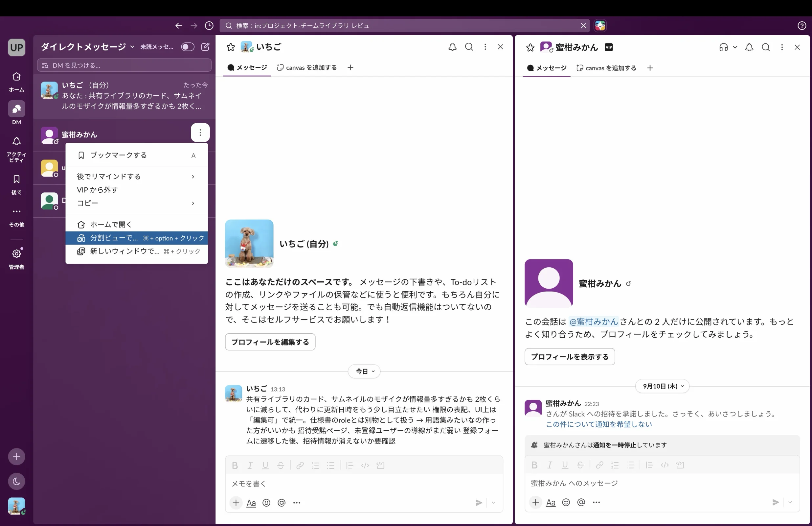The height and width of the screenshot is (526, 812).
Task: Click プロフィールを表示する button
Action: pyautogui.click(x=570, y=357)
